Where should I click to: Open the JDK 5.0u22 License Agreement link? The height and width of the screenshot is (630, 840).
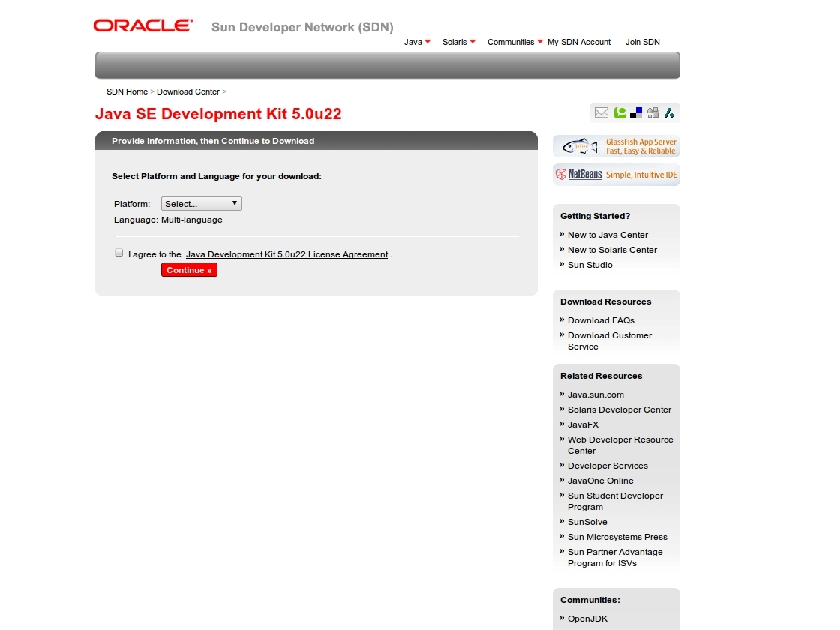(x=286, y=254)
